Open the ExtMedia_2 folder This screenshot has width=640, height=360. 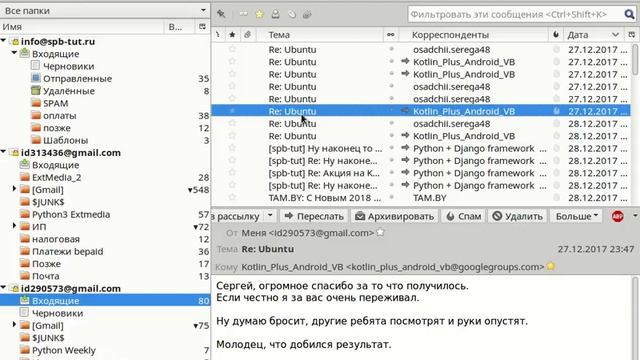coord(56,177)
